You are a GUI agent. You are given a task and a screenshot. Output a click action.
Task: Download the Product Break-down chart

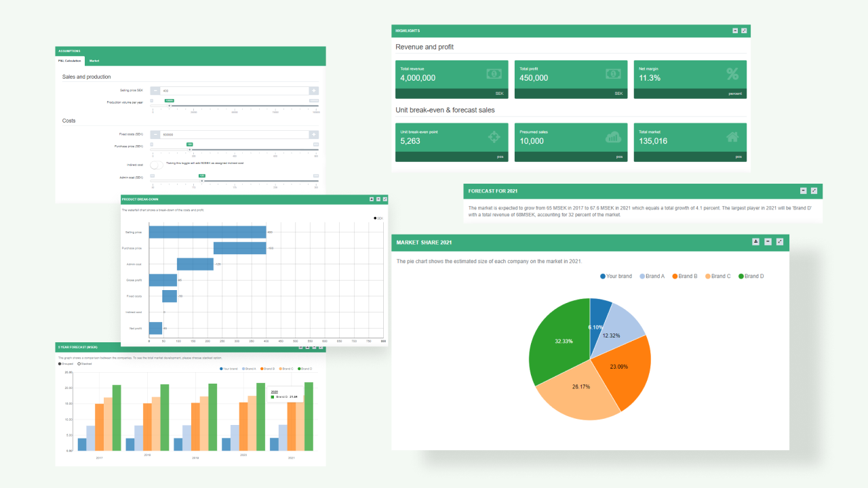[x=372, y=199]
